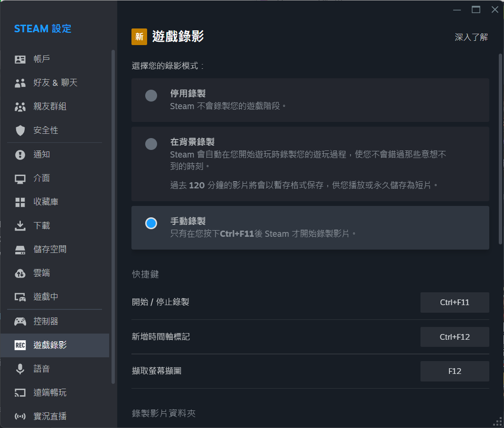Image resolution: width=504 pixels, height=428 pixels.
Task: Change the 擷取螢幕擷圖 F12 hotkey
Action: tap(455, 371)
